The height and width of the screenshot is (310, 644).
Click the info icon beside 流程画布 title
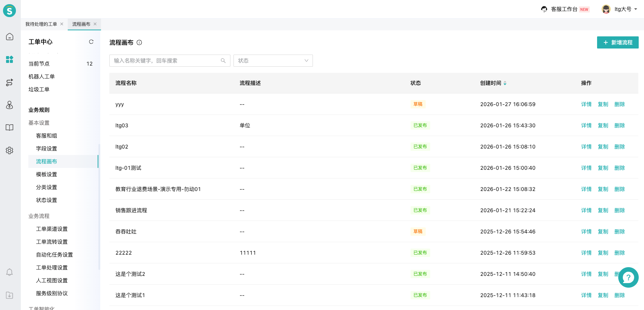[139, 42]
